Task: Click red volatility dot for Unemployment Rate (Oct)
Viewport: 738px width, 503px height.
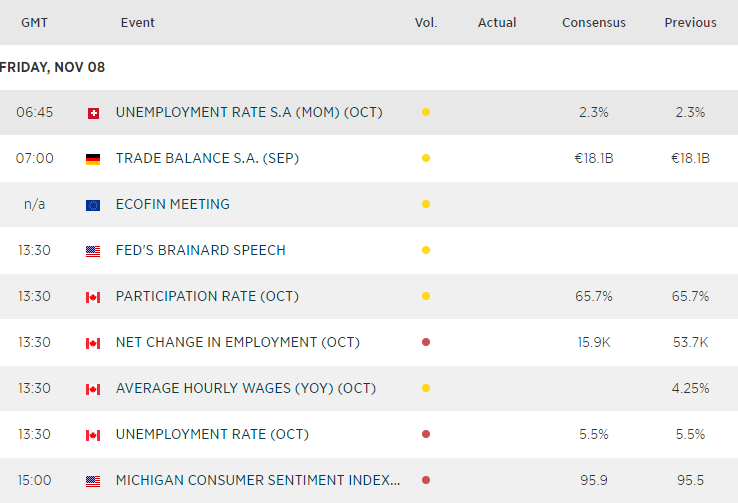Action: (426, 435)
